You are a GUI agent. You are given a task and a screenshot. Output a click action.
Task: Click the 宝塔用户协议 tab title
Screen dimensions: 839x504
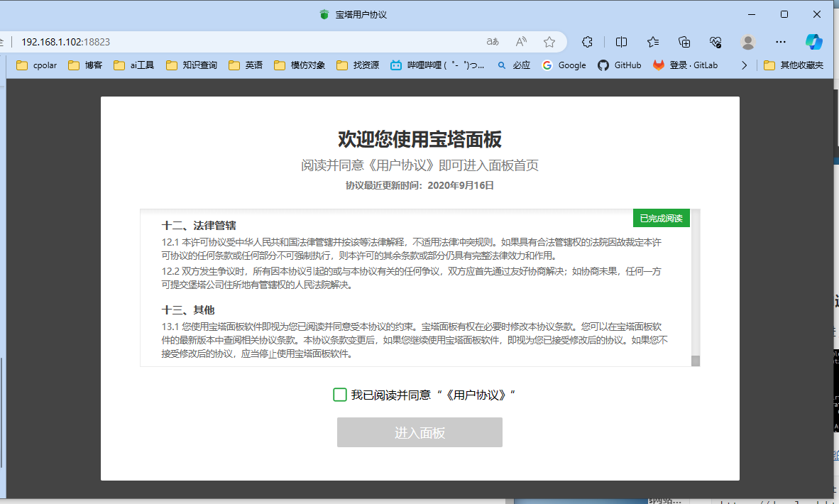(361, 15)
